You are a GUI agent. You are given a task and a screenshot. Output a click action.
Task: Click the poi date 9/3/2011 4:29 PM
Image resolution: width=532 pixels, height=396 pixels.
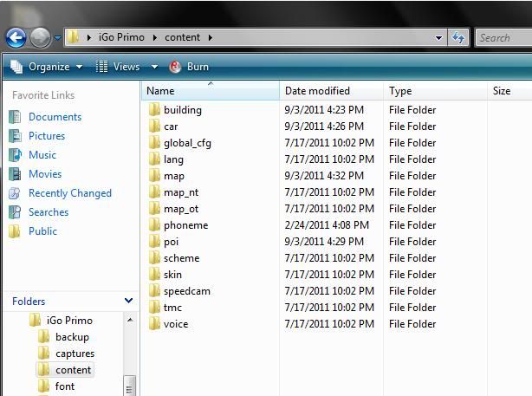coord(324,242)
